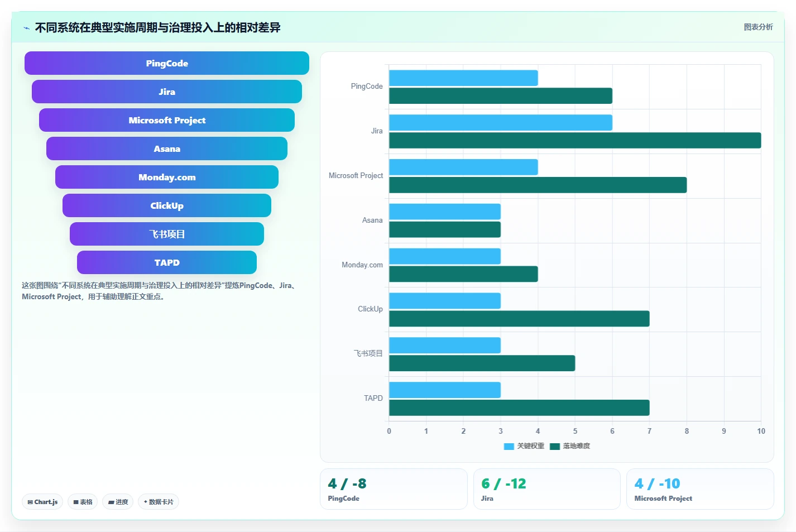The height and width of the screenshot is (532, 796).
Task: Click the chart title heading text
Action: click(157, 27)
